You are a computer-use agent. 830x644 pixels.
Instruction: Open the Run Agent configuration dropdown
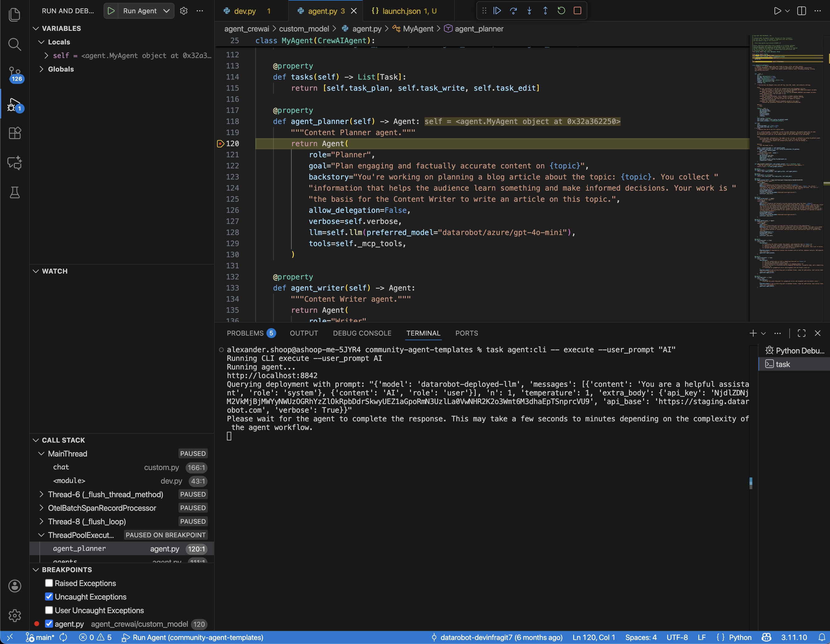coord(166,11)
